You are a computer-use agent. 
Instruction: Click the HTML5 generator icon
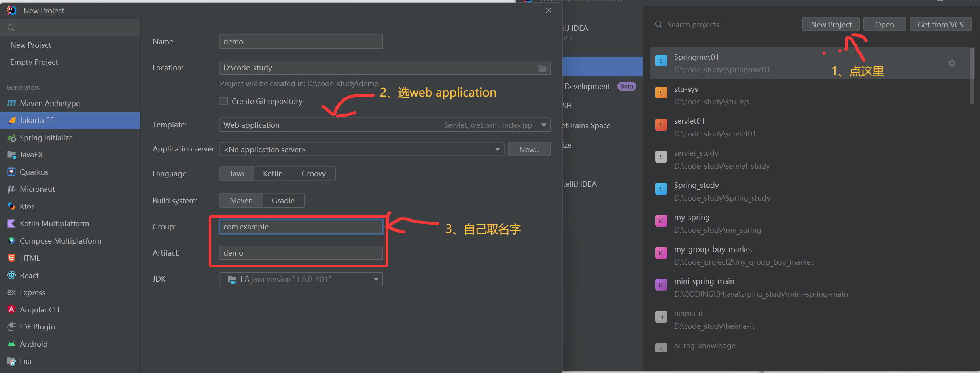(11, 258)
